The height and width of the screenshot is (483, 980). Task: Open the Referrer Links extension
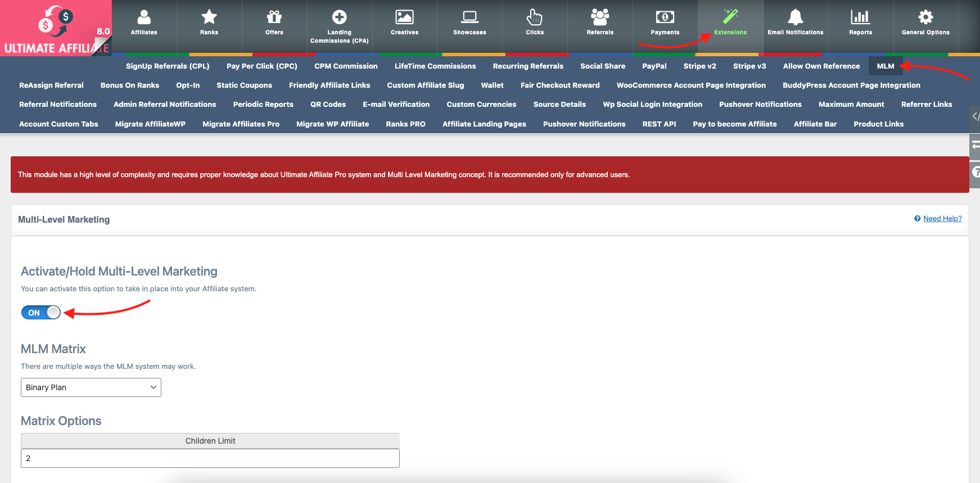927,105
